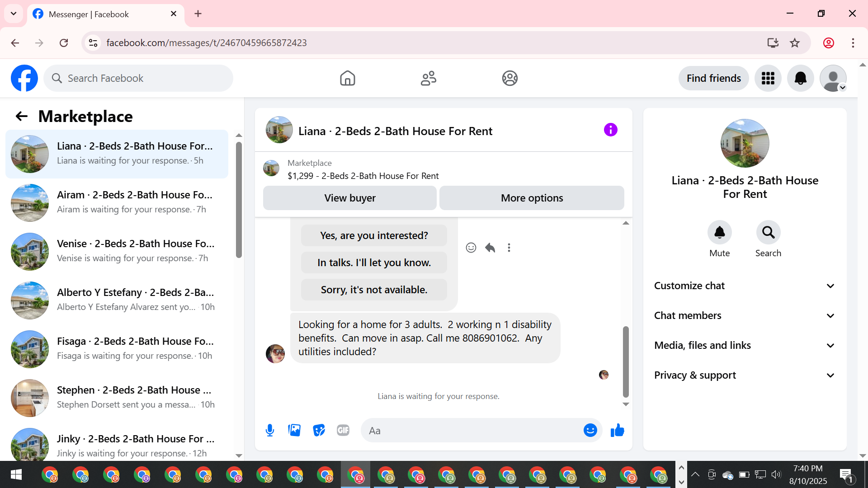This screenshot has height=488, width=868.
Task: Expand Customize chat section
Action: 745,286
